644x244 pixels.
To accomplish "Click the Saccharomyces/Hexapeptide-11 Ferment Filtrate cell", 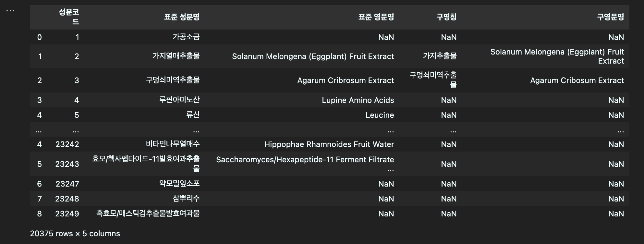I will point(305,164).
